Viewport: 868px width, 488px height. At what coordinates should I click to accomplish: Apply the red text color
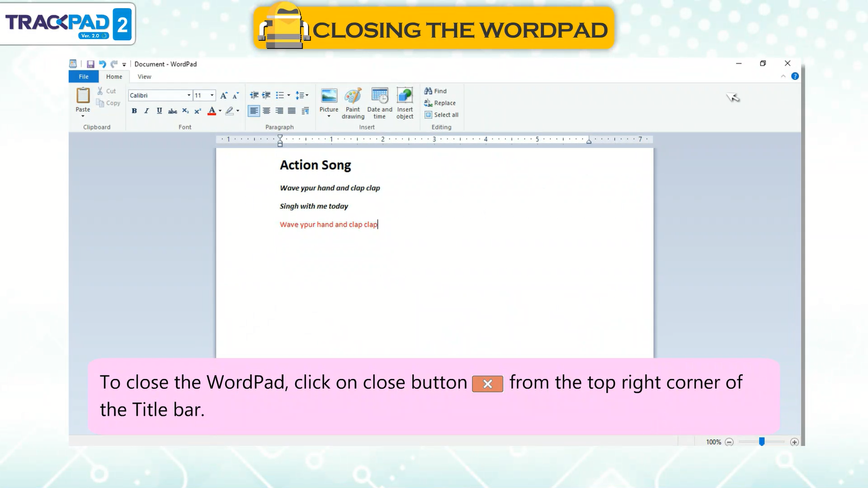[212, 111]
